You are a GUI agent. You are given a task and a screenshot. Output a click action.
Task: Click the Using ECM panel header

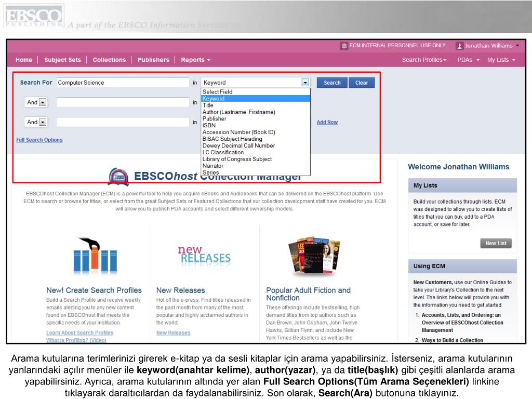click(462, 267)
